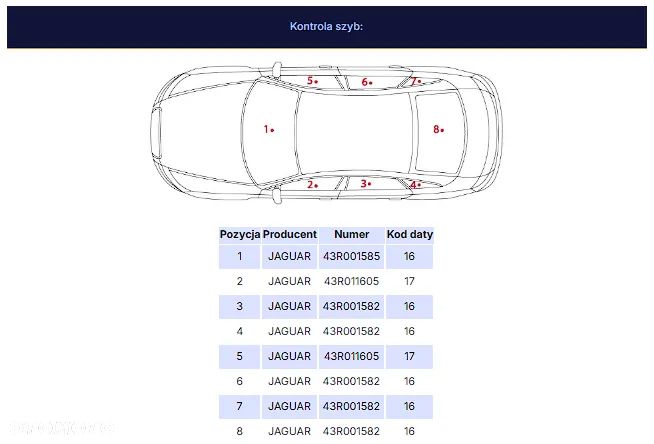The height and width of the screenshot is (444, 654).
Task: Click the Pozycja column header
Action: coord(240,234)
